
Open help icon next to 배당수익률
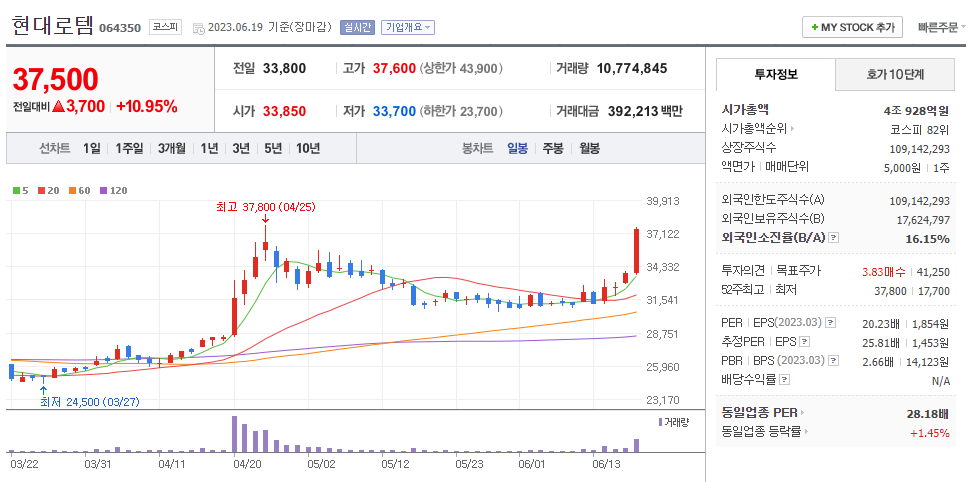pyautogui.click(x=785, y=380)
